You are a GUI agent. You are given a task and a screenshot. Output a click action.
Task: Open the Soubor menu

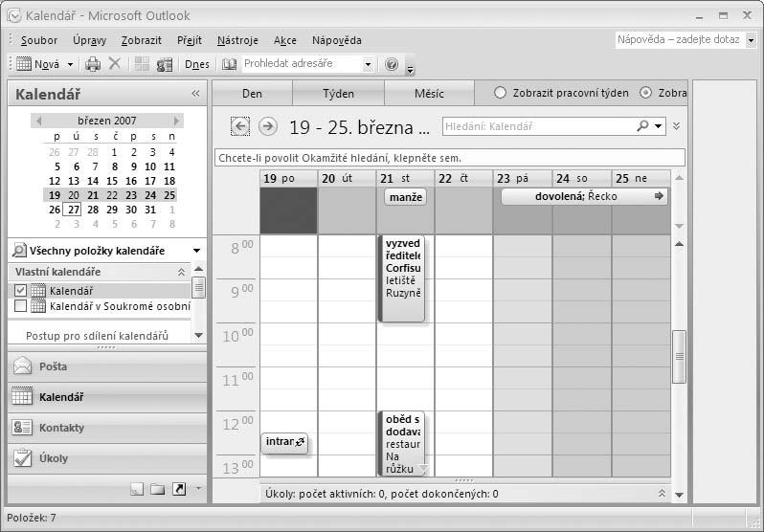(x=39, y=40)
